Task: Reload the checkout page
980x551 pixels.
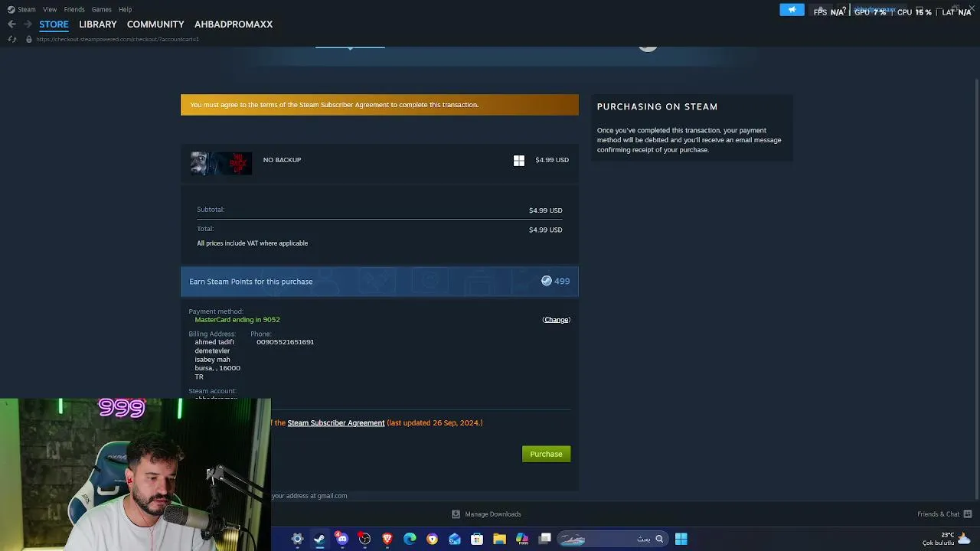Action: click(x=12, y=39)
